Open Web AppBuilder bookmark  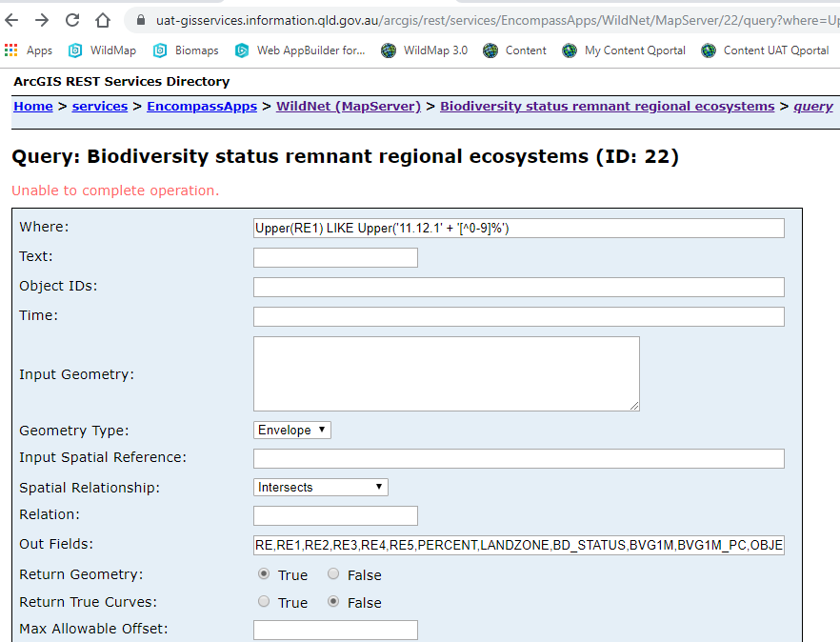(300, 50)
